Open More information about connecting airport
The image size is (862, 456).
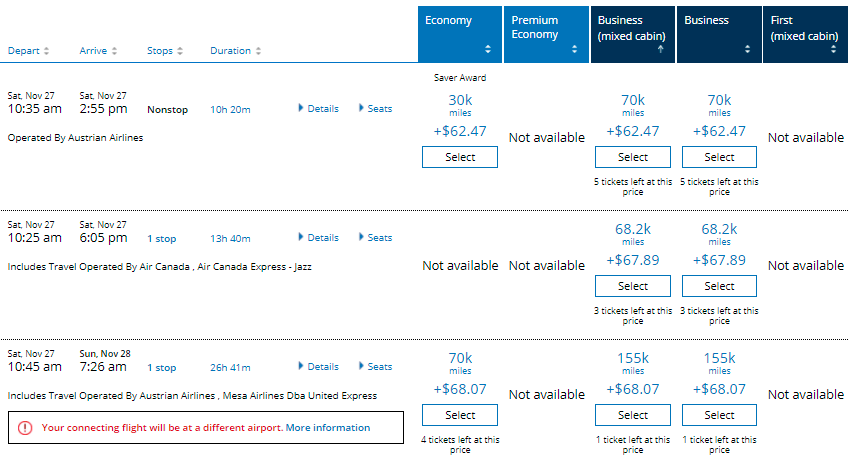pos(327,428)
